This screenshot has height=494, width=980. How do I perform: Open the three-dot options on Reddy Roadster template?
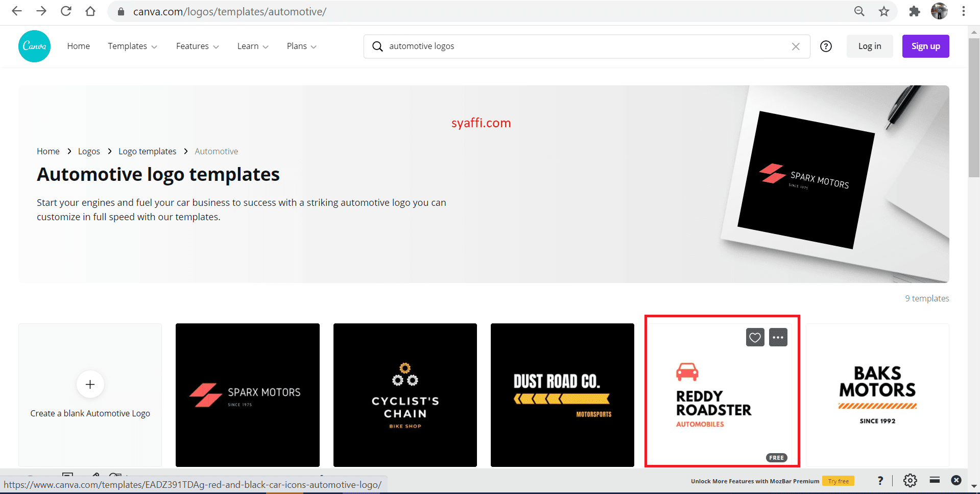[x=778, y=337]
